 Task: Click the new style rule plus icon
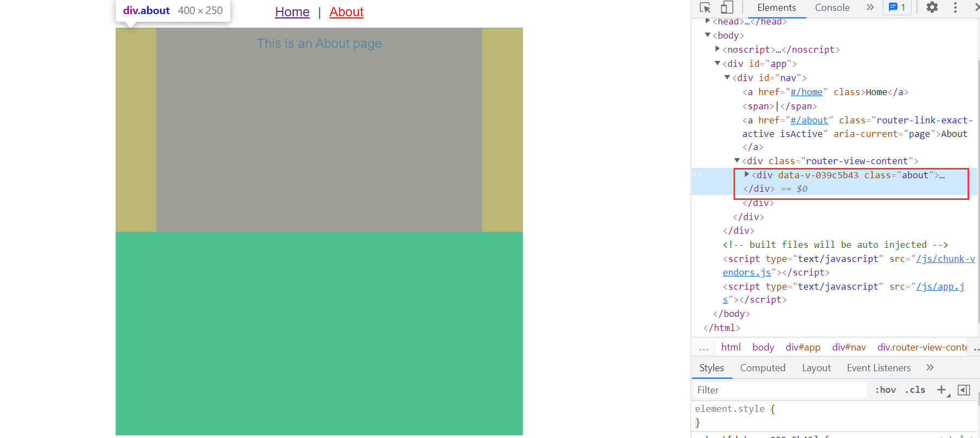click(x=943, y=390)
